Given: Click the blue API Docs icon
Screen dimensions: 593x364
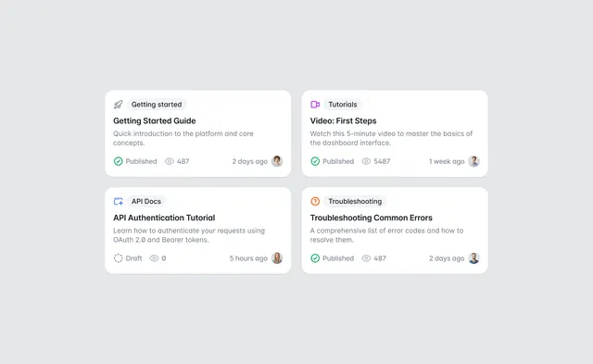Looking at the screenshot, I should coord(119,202).
